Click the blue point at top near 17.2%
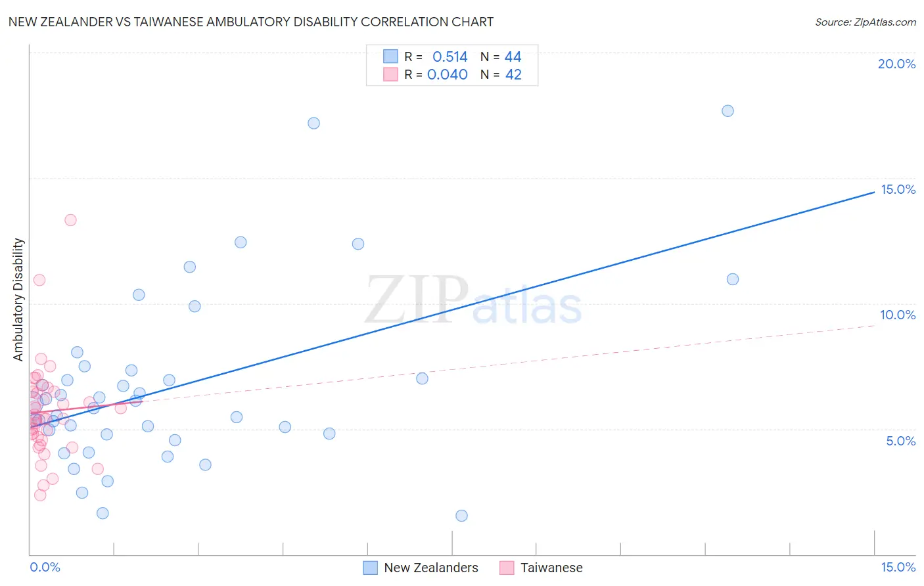The image size is (924, 586). pyautogui.click(x=313, y=123)
